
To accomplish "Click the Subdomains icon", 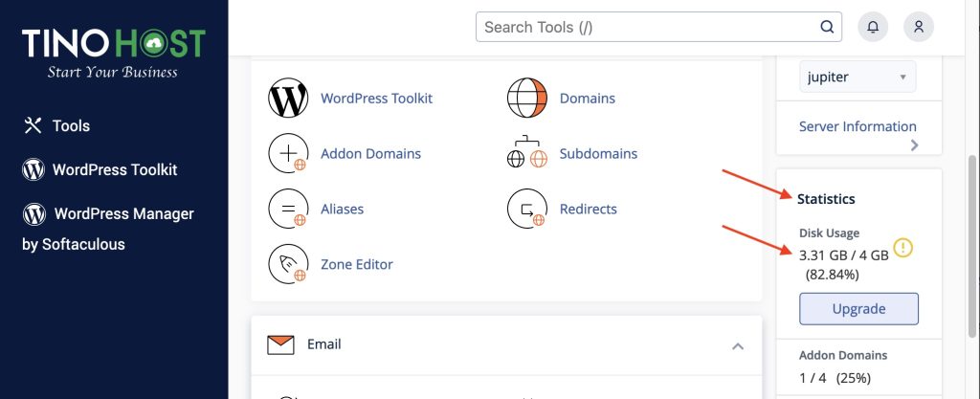I will [x=527, y=152].
